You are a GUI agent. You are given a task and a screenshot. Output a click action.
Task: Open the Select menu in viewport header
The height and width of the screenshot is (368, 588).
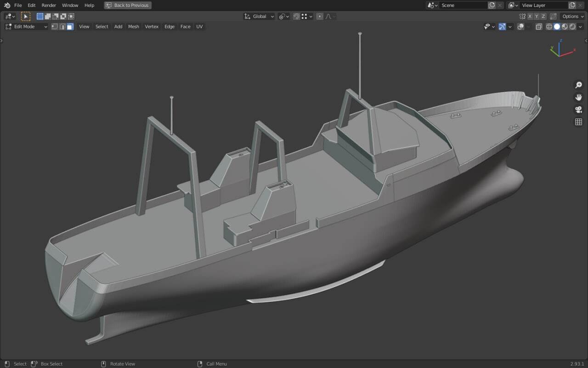102,27
